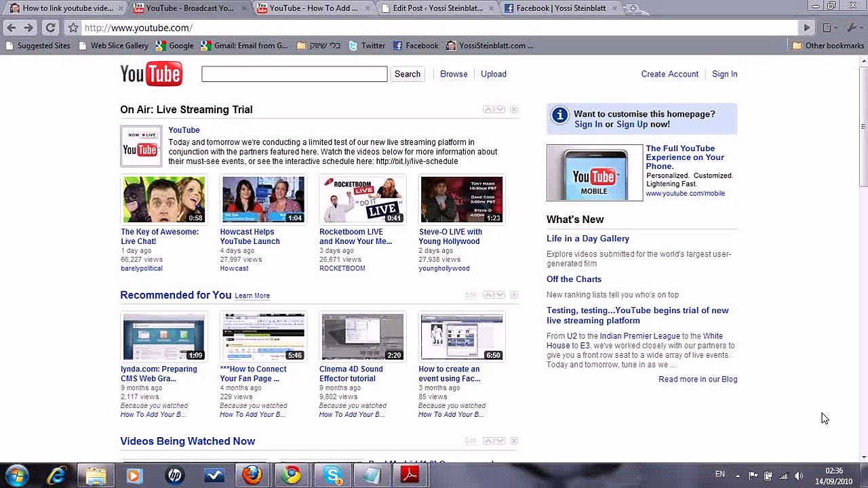
Task: Switch to 'Edit Post ‹ Yossi Steinblat...' tab
Action: [436, 8]
